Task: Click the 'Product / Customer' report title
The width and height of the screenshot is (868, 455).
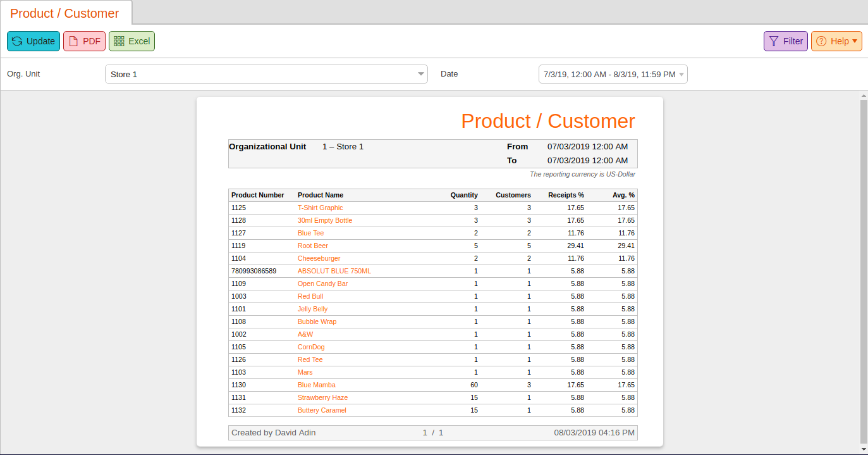Action: [548, 121]
